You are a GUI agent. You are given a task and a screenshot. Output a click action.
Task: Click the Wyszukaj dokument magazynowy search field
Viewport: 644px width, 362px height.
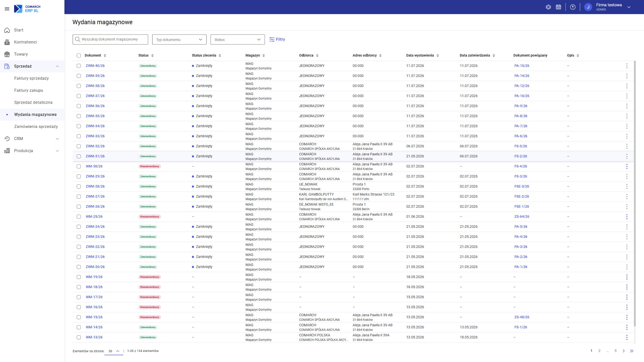tap(110, 39)
